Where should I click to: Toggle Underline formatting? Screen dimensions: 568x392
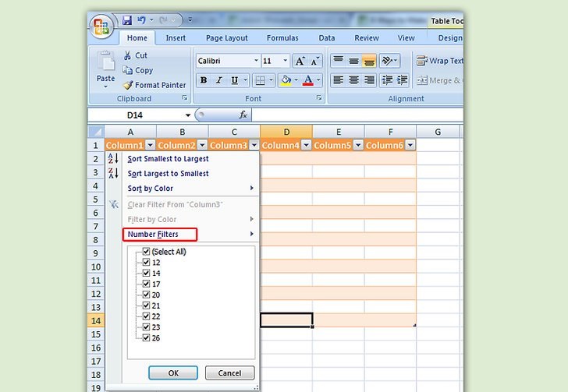coord(235,80)
